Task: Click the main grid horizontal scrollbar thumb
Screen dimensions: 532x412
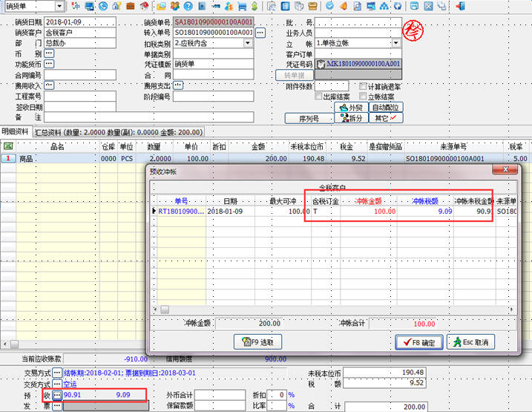Action: pyautogui.click(x=14, y=344)
